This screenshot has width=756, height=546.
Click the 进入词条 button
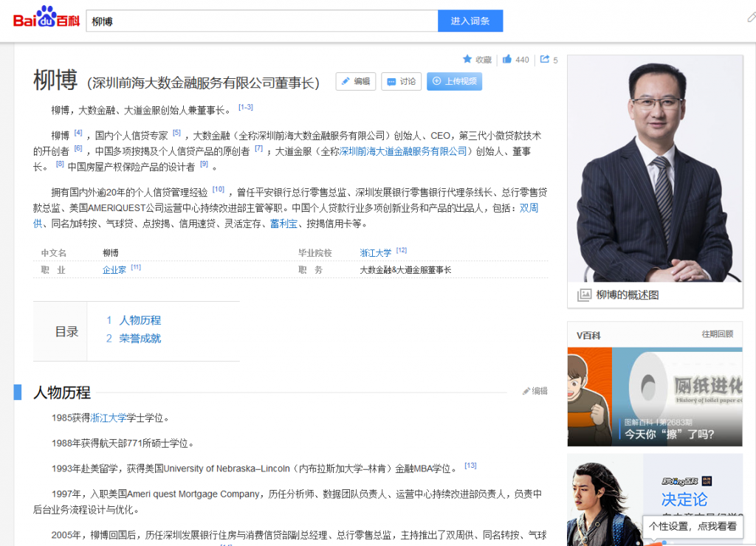[470, 21]
